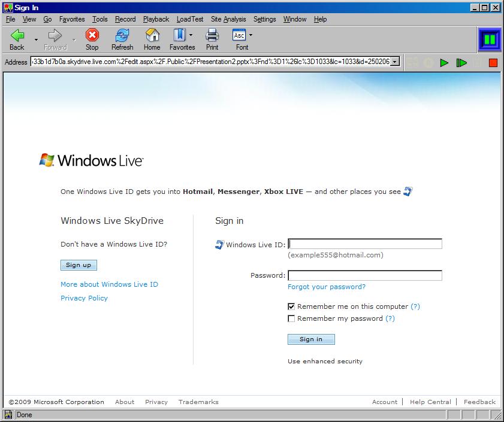This screenshot has width=504, height=422.
Task: Open the LoadTest menu
Action: click(x=190, y=19)
